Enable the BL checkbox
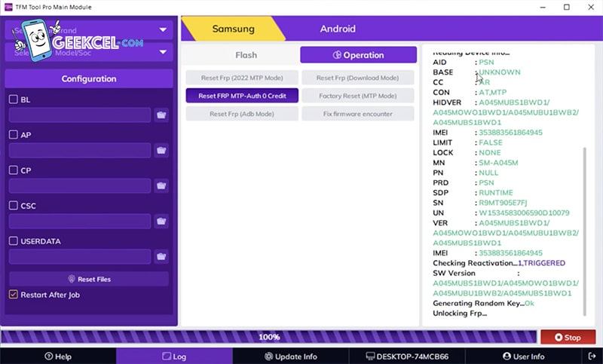 (x=14, y=99)
